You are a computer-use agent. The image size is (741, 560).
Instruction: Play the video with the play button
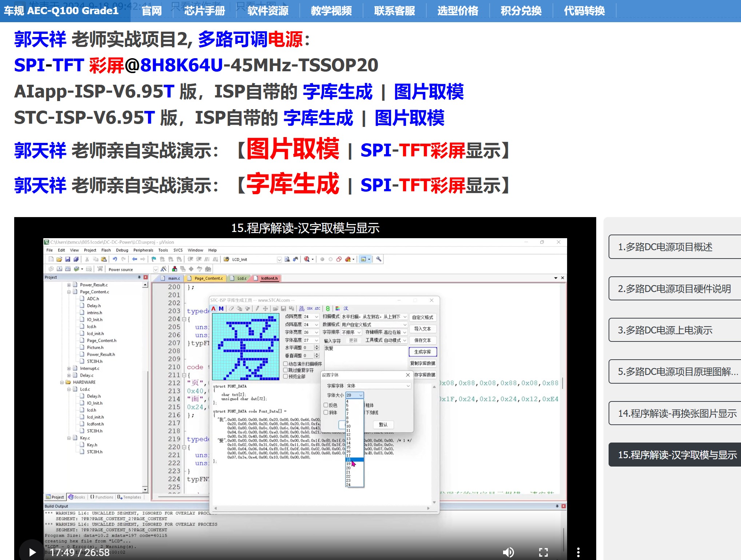[x=32, y=552]
